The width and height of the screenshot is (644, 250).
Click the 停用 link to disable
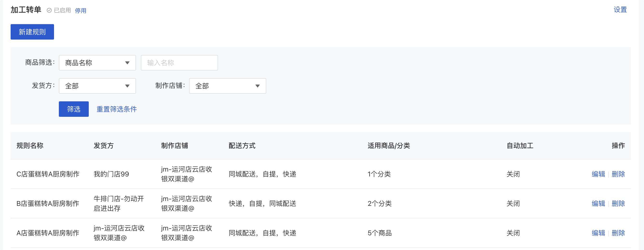click(x=81, y=11)
